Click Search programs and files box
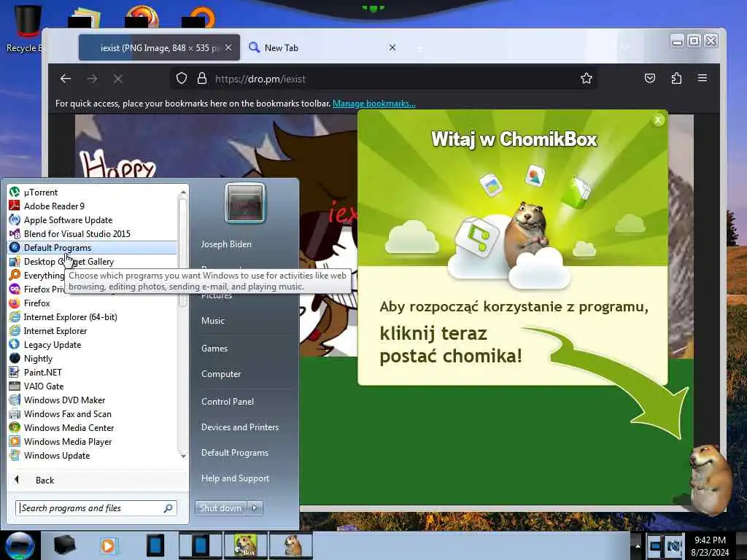The image size is (747, 560). (96, 508)
